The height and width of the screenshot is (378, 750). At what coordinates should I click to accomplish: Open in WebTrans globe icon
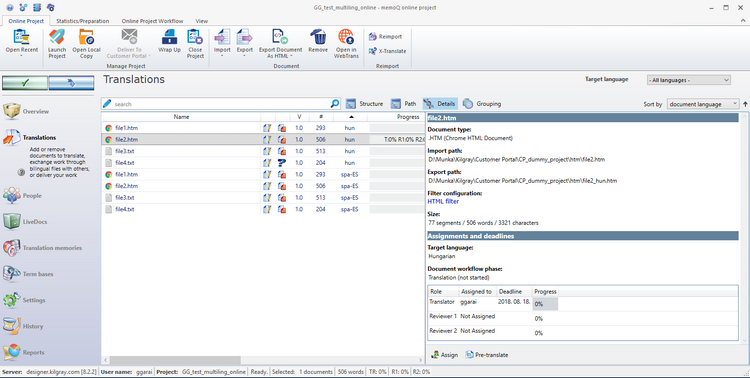[346, 37]
